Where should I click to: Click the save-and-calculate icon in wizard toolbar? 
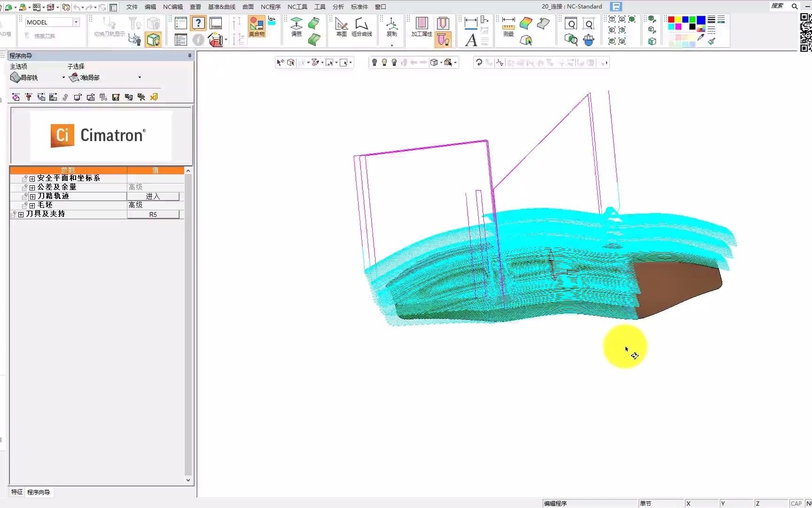(116, 97)
